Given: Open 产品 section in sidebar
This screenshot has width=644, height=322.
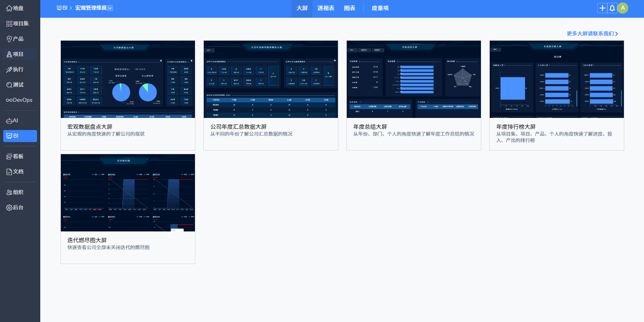Looking at the screenshot, I should [15, 39].
